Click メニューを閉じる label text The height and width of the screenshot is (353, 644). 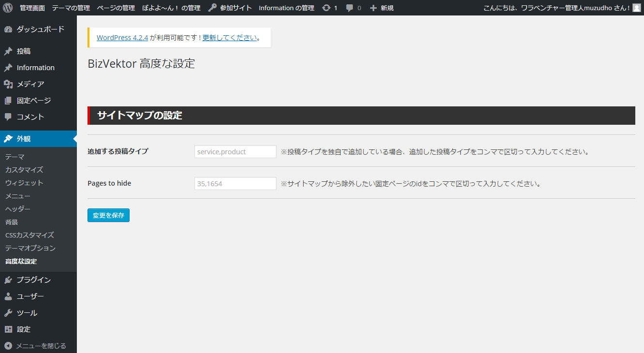(41, 346)
